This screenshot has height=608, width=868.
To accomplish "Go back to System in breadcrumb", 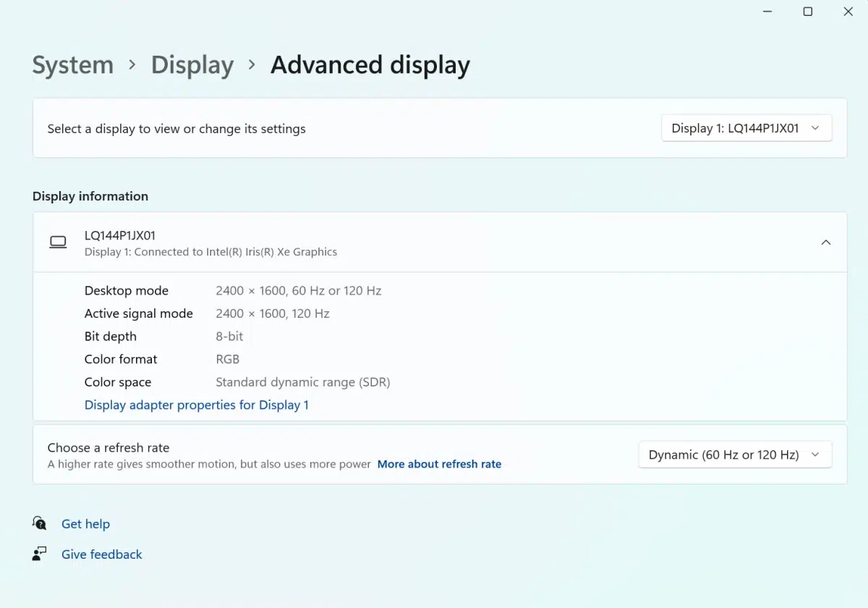I will coord(73,65).
